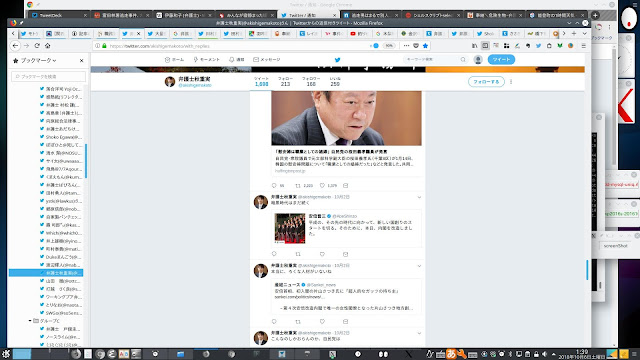
Task: Open the ホーム item in Twitter navigation
Action: click(174, 60)
